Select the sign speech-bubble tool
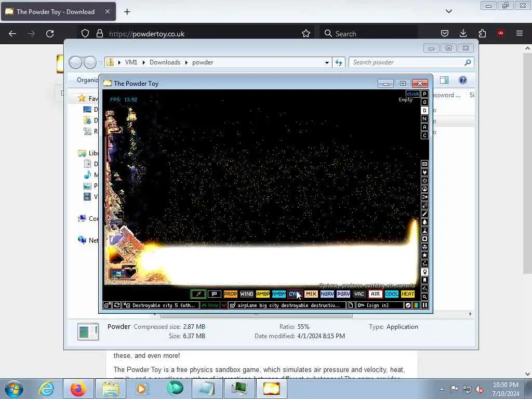 (215, 294)
